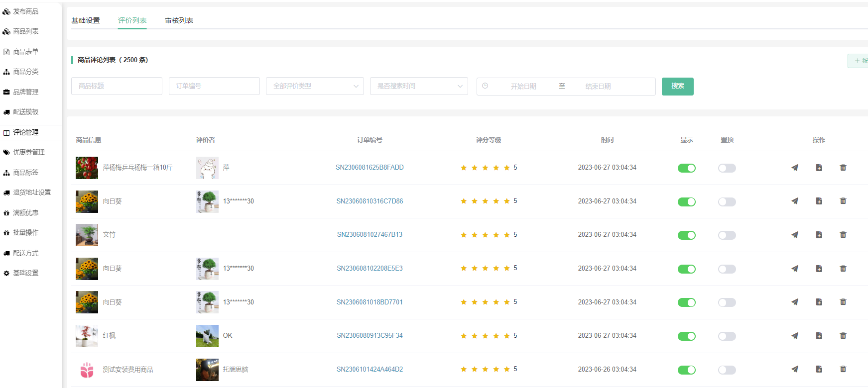Screen dimensions: 868x388
Task: Click the file-add icon in the 文竹 row
Action: point(819,235)
